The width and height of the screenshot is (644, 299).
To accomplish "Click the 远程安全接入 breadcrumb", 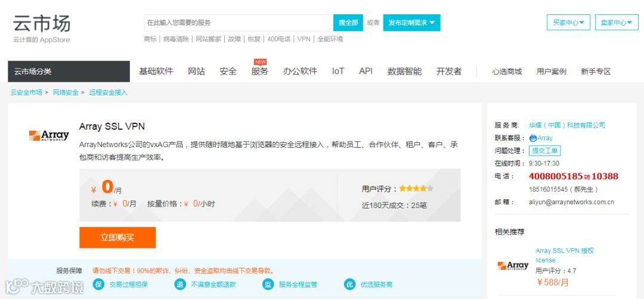I will (109, 93).
